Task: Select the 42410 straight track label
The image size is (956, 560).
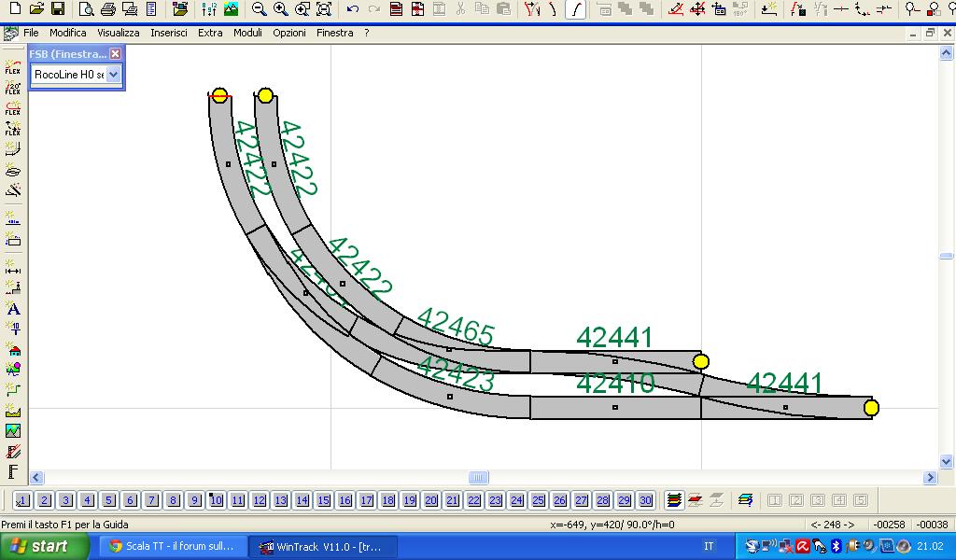Action: (x=615, y=384)
